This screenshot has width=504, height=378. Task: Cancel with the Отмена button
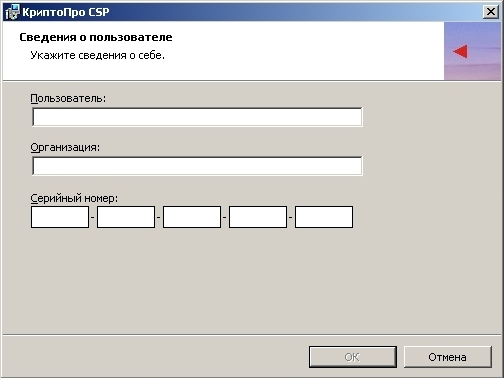pyautogui.click(x=447, y=357)
